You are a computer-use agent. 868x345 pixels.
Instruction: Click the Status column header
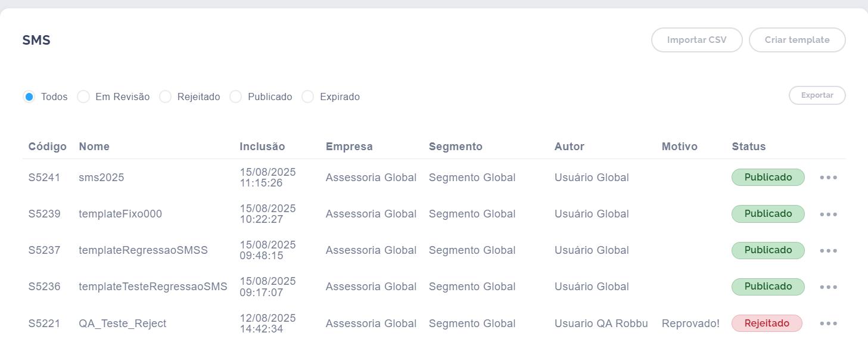tap(748, 147)
